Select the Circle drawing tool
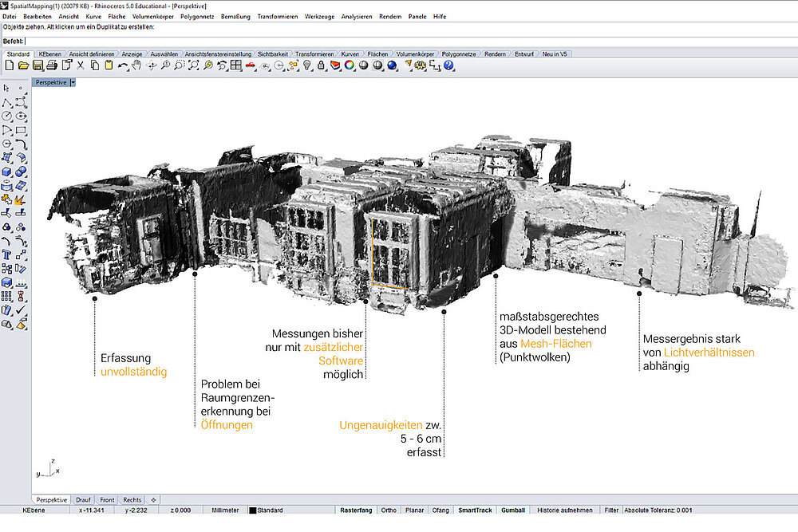This screenshot has width=798, height=532. pos(7,116)
